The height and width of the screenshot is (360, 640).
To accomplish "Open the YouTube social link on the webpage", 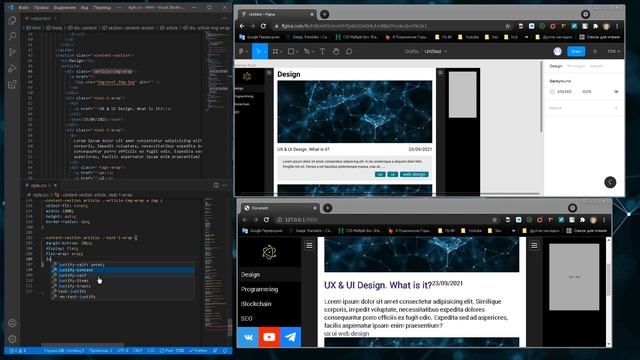I will pos(269,337).
